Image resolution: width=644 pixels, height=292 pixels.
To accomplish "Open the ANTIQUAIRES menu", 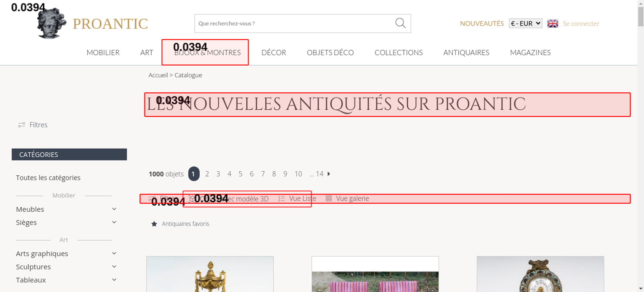I will click(466, 52).
